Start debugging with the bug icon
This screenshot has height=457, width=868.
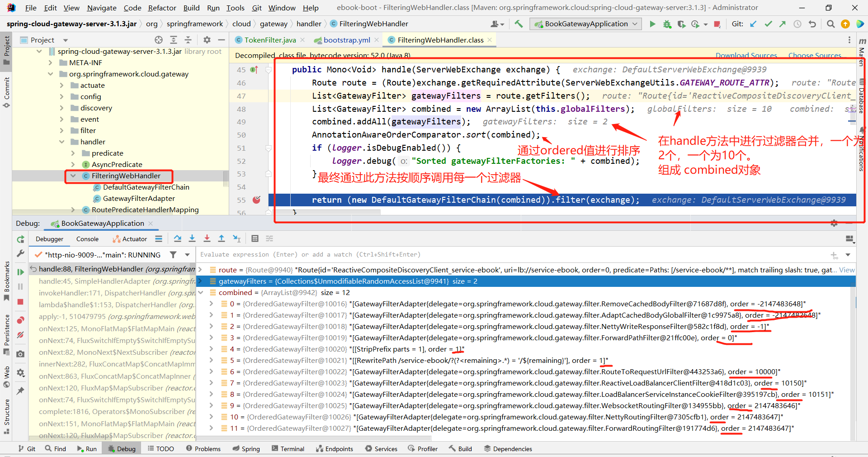pos(667,24)
